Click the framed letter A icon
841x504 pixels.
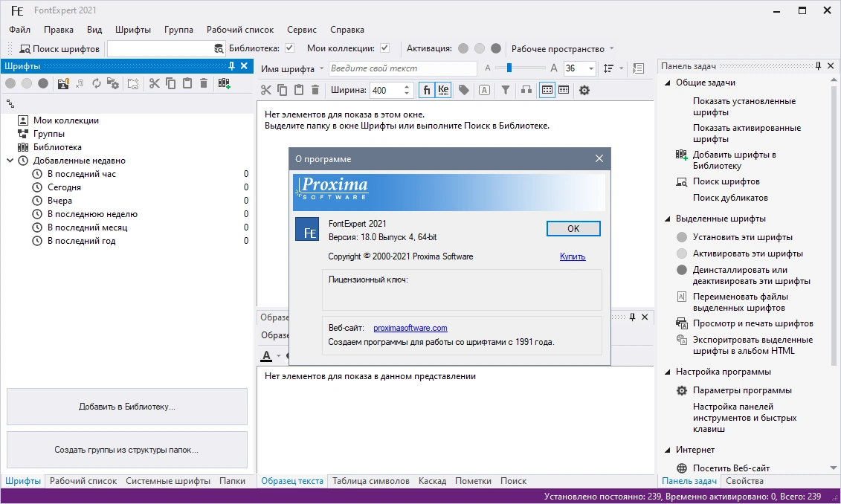pyautogui.click(x=484, y=90)
